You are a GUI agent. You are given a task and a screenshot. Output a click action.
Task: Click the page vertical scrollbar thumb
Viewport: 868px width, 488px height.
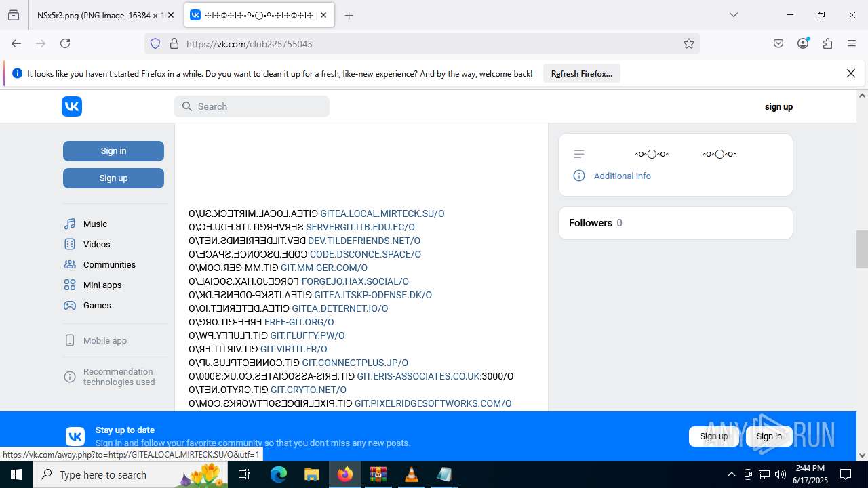point(862,249)
